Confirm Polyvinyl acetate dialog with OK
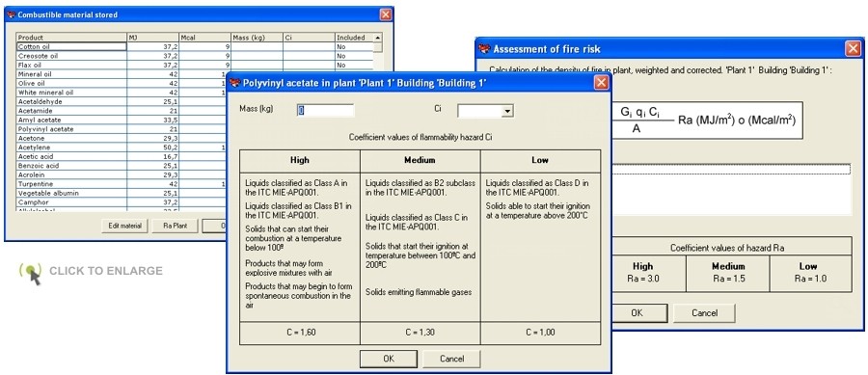Screen dimensions: 868x375 (389, 359)
